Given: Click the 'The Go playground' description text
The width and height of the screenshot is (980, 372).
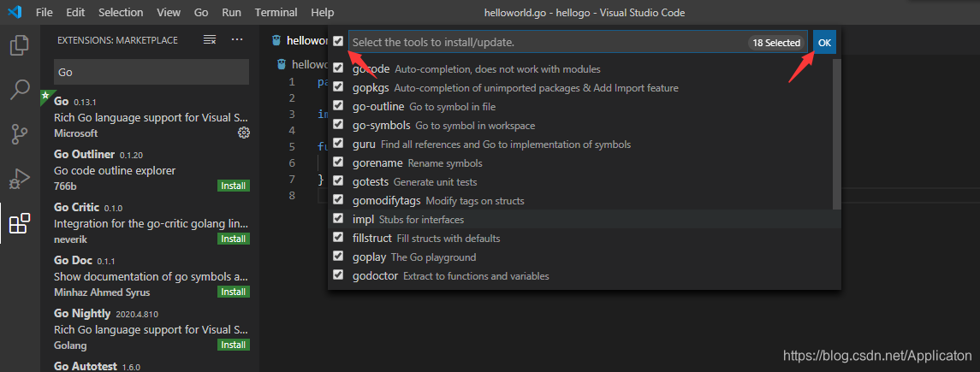Looking at the screenshot, I should click(433, 257).
